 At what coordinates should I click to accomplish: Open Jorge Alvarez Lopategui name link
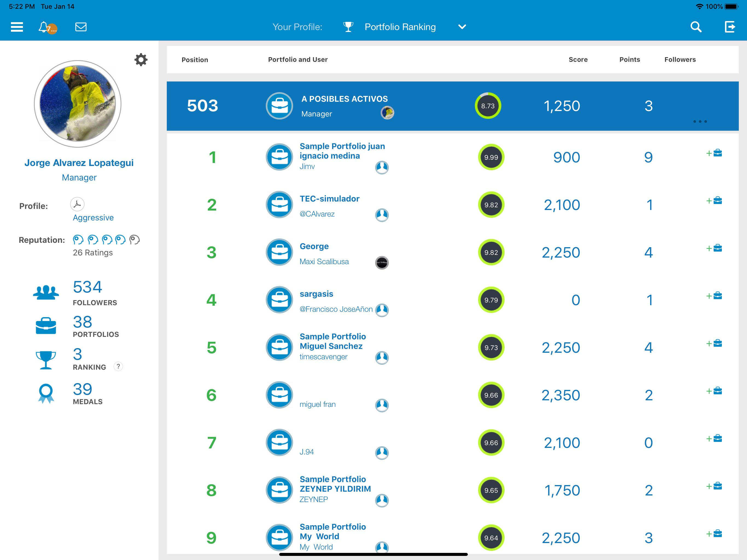pos(79,163)
